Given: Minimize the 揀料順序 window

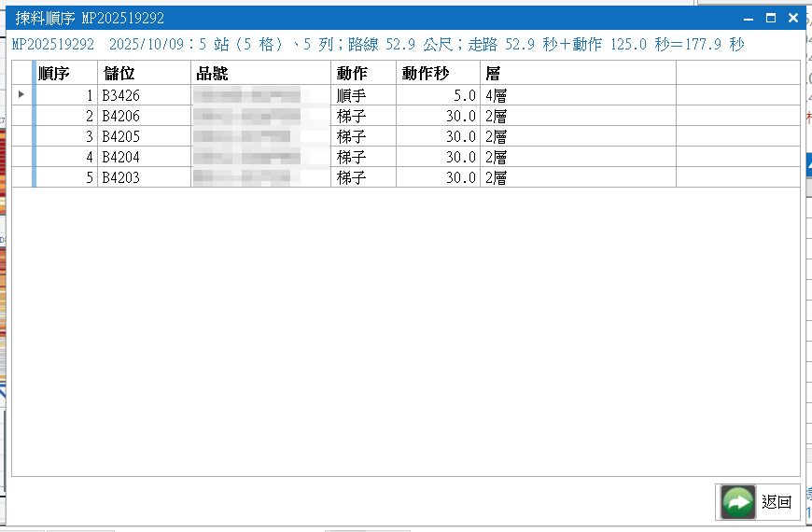Looking at the screenshot, I should (749, 19).
